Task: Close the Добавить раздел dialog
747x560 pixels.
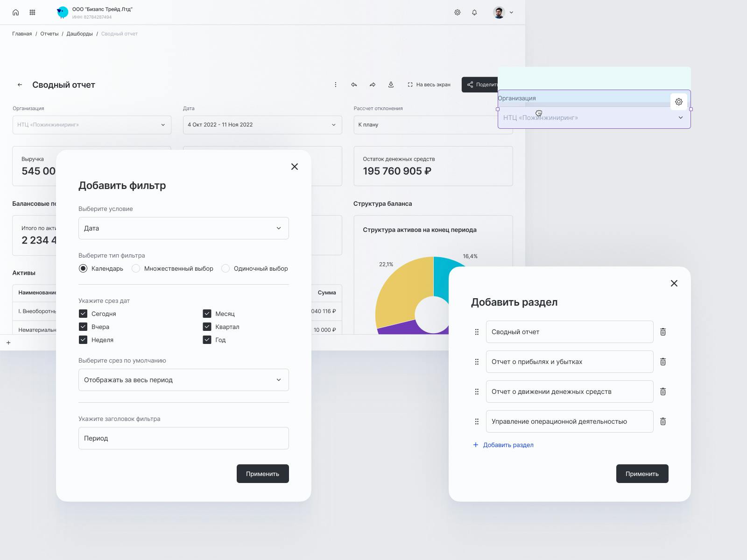Action: (x=674, y=283)
